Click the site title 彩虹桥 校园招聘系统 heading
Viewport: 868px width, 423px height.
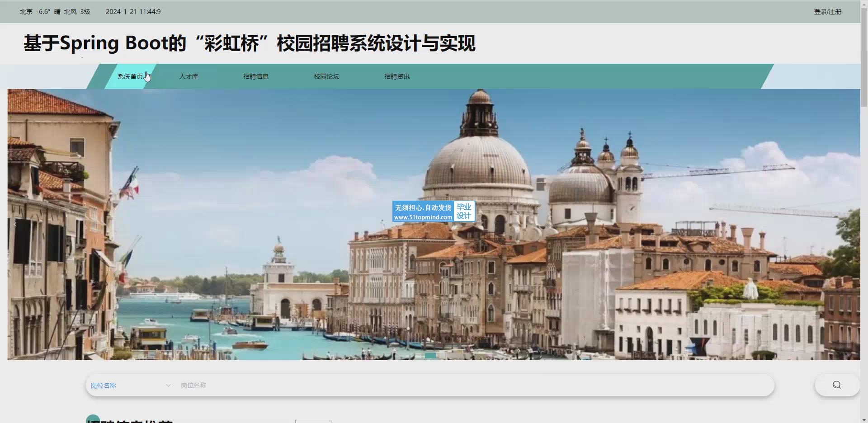tap(249, 43)
